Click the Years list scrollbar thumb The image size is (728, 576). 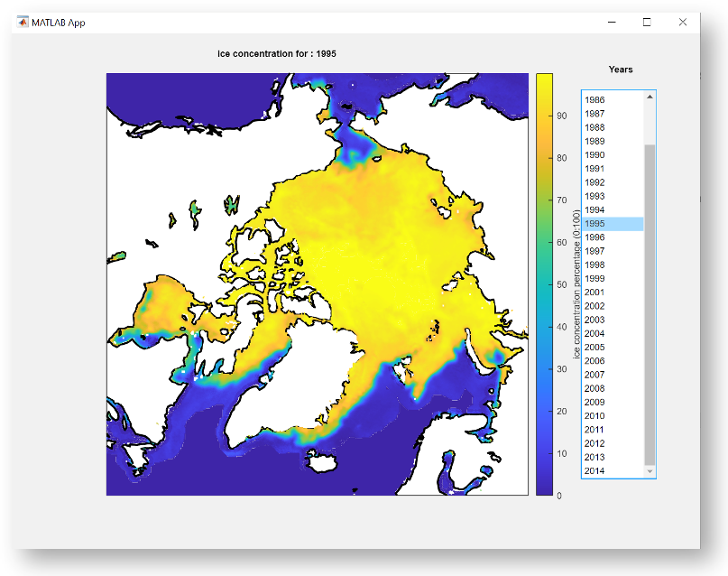pyautogui.click(x=649, y=302)
